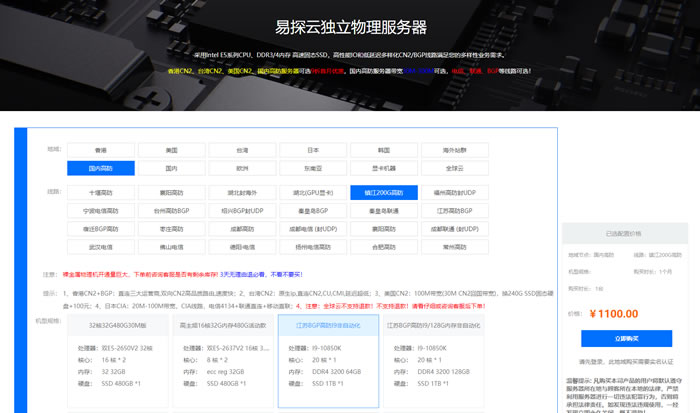Image resolution: width=700 pixels, height=413 pixels.
Task: Select the 湖北(GPU显卡) line
Action: point(313,192)
